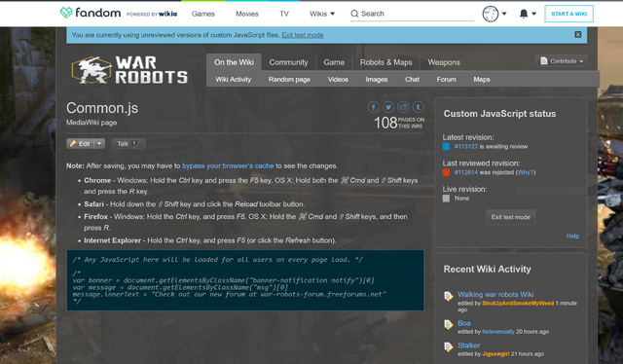
Task: Open the Images subnav item
Action: [x=377, y=80]
